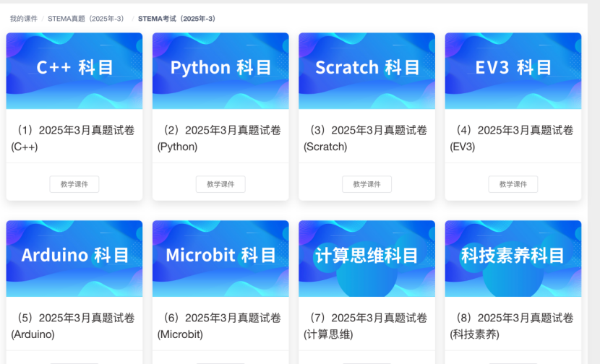Click 教学课件 button under Scratch card
Viewport: 600px width, 364px height.
[367, 184]
